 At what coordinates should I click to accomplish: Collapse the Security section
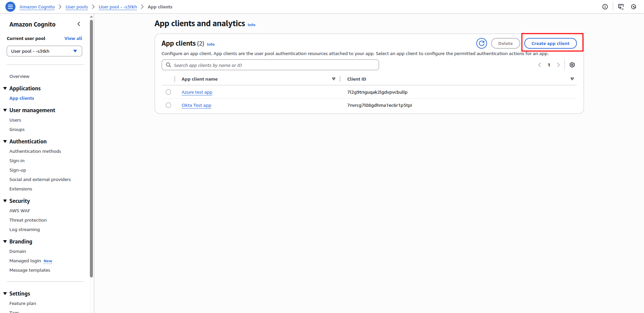click(5, 201)
